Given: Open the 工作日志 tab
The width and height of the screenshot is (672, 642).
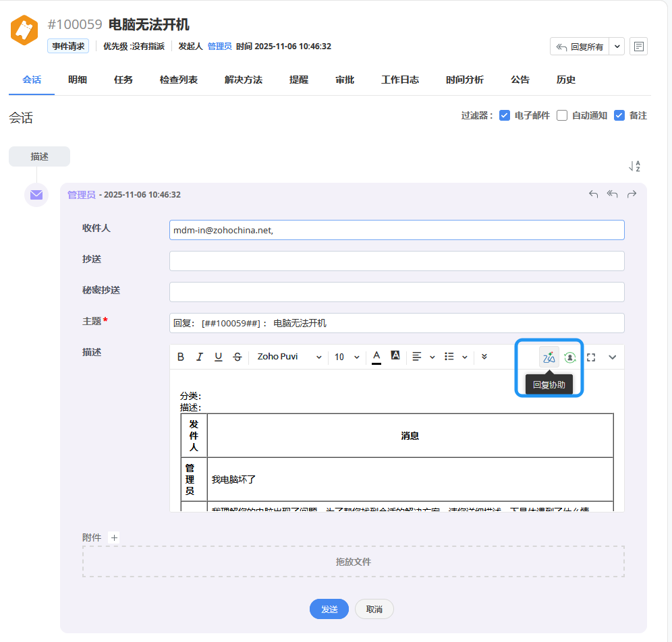Looking at the screenshot, I should pyautogui.click(x=400, y=80).
